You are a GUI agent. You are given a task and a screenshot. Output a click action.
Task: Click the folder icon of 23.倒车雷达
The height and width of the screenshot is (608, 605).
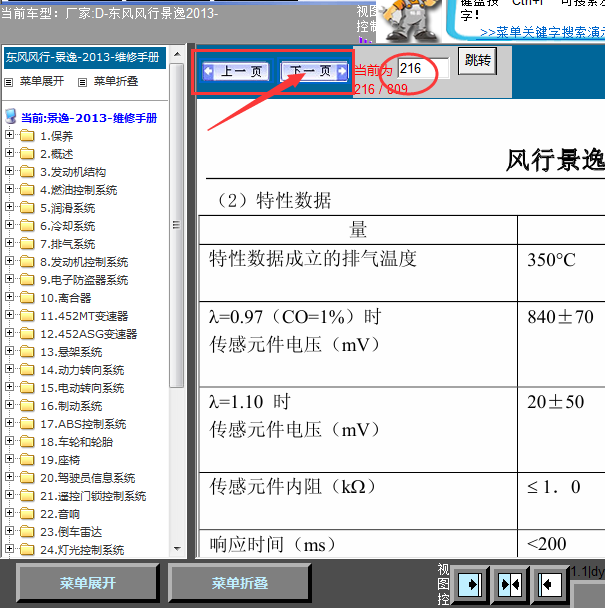pos(27,531)
